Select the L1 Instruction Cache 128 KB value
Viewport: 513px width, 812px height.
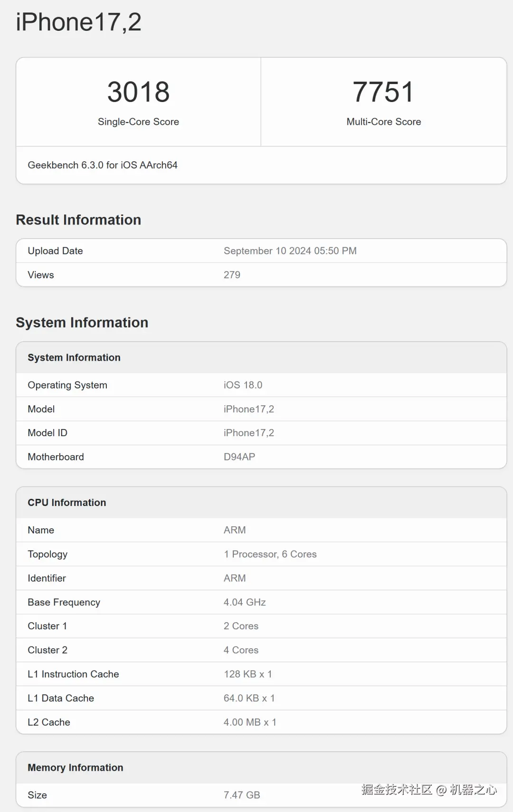[247, 674]
